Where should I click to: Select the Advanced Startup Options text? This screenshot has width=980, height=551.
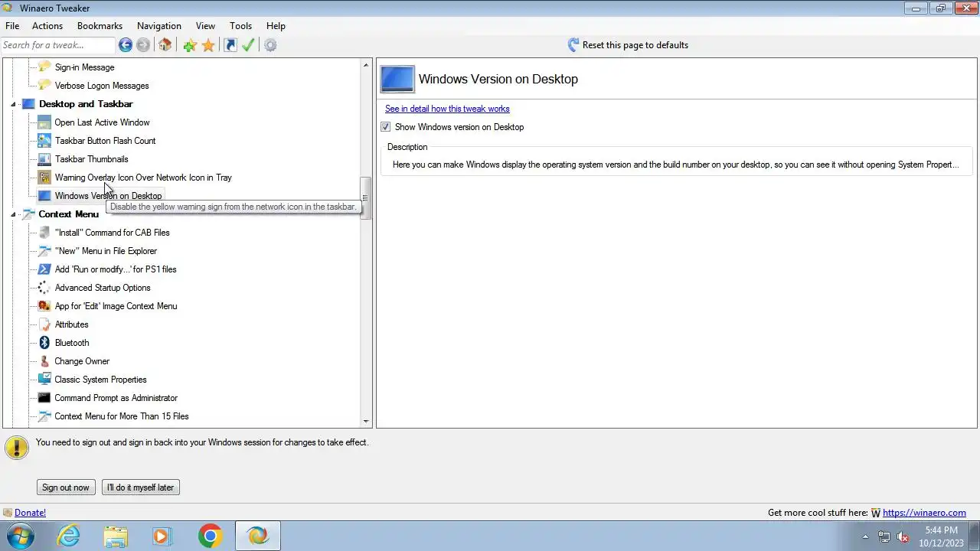pos(103,288)
